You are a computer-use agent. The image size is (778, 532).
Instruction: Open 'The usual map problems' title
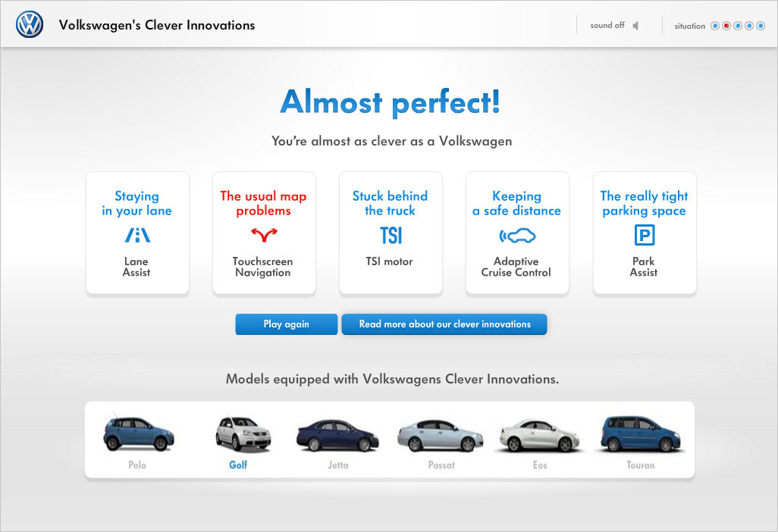point(263,203)
